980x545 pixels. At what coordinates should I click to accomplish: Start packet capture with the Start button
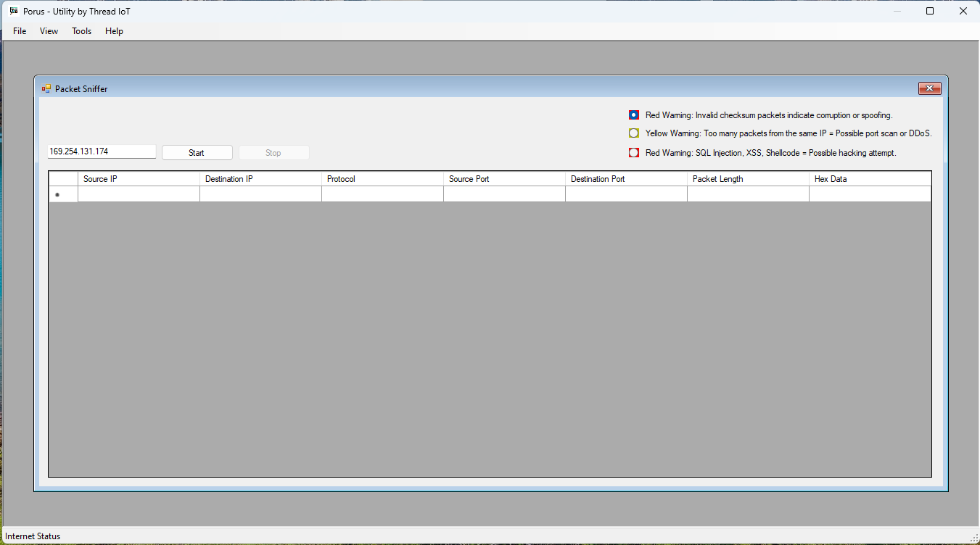tap(197, 152)
